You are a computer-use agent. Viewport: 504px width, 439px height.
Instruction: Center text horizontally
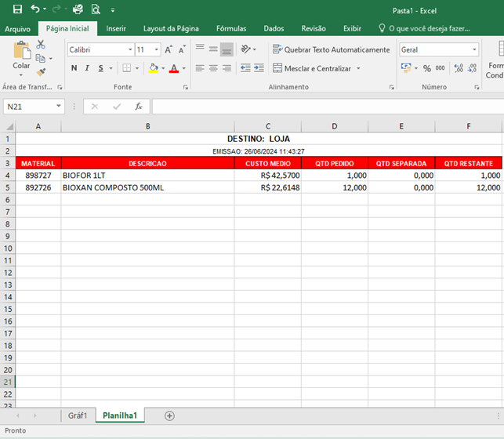click(213, 68)
